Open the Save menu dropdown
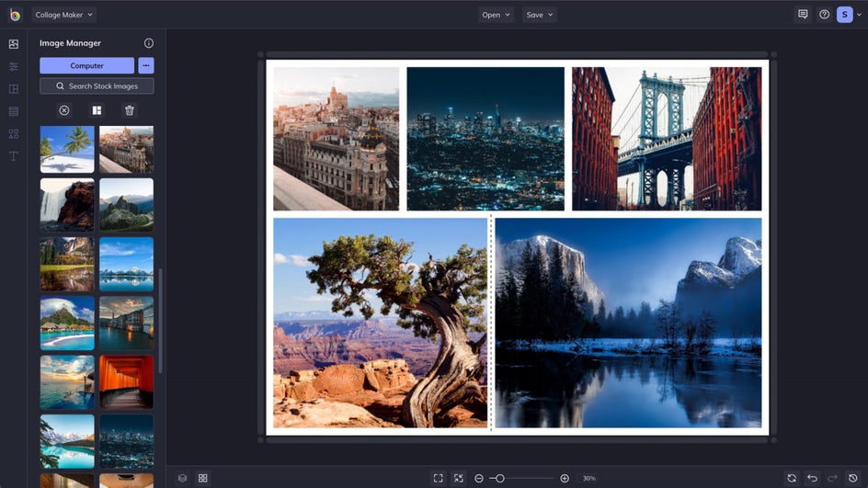Image resolution: width=868 pixels, height=488 pixels. click(539, 15)
